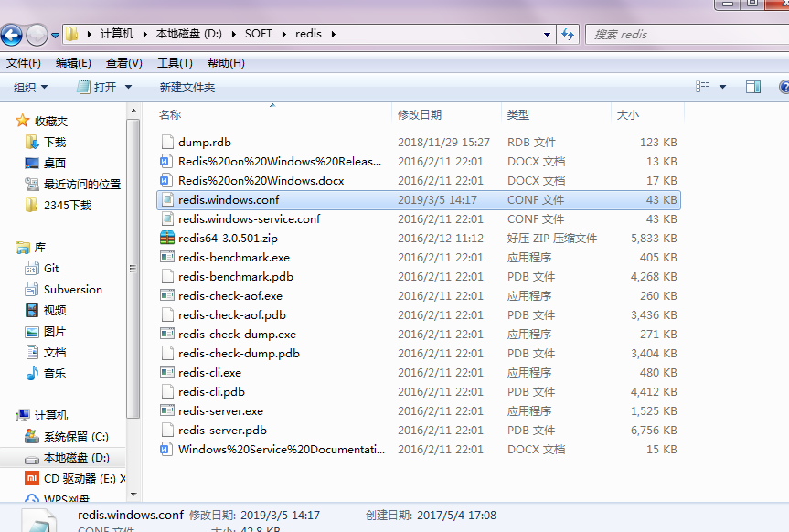
Task: Click the Back navigation arrow button
Action: 11,36
